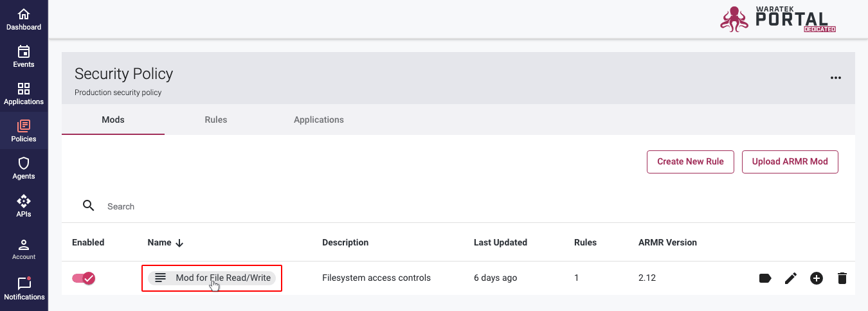Open the Dashboard from the sidebar
Image resolution: width=868 pixels, height=311 pixels.
[24, 19]
